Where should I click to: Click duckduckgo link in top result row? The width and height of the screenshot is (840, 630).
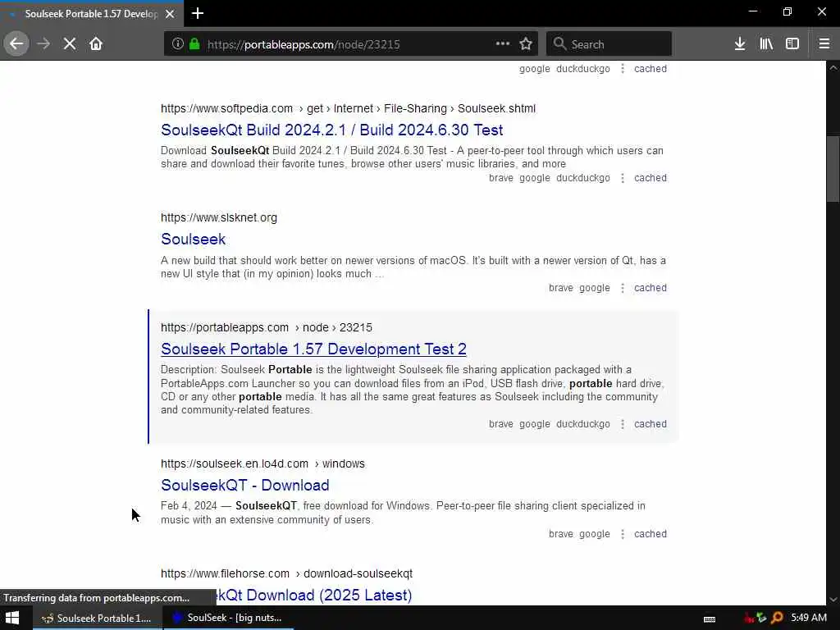click(x=583, y=69)
